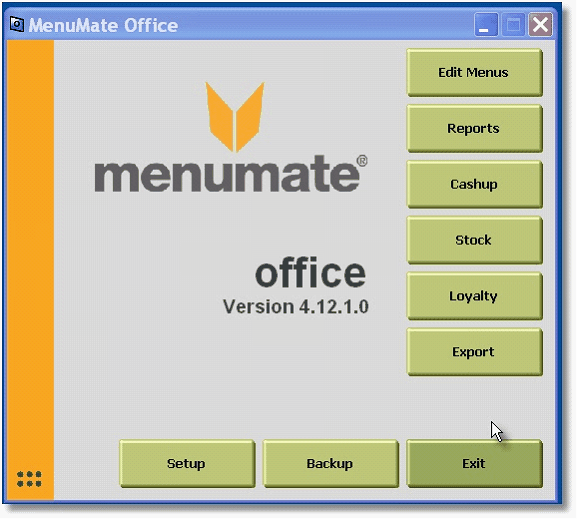This screenshot has width=577, height=519.
Task: Click the Export button
Action: click(474, 352)
